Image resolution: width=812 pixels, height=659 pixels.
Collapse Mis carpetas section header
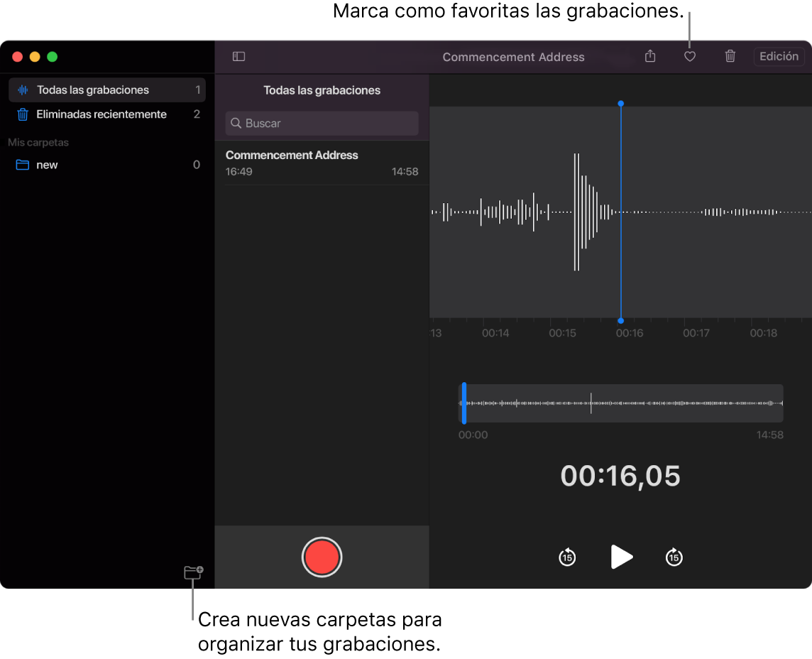[38, 142]
